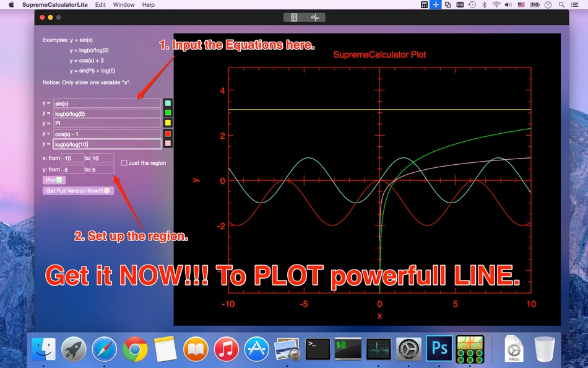Open the US flag input source menu

[521, 4]
